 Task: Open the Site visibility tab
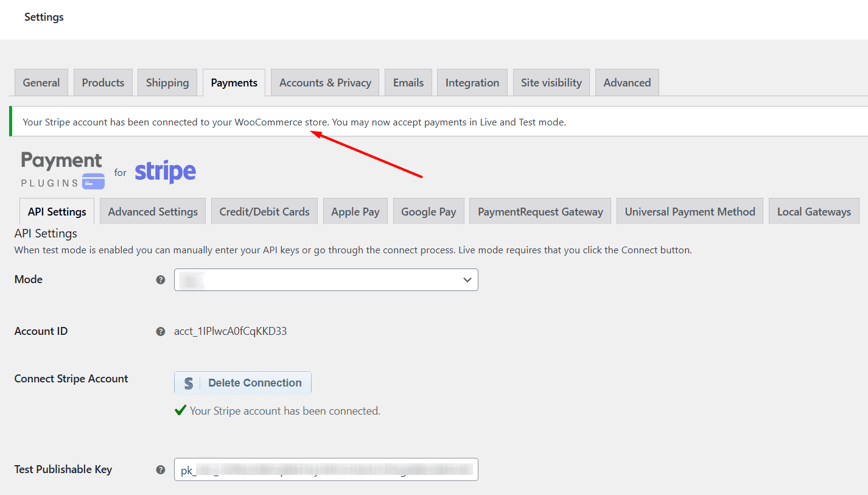(x=551, y=82)
